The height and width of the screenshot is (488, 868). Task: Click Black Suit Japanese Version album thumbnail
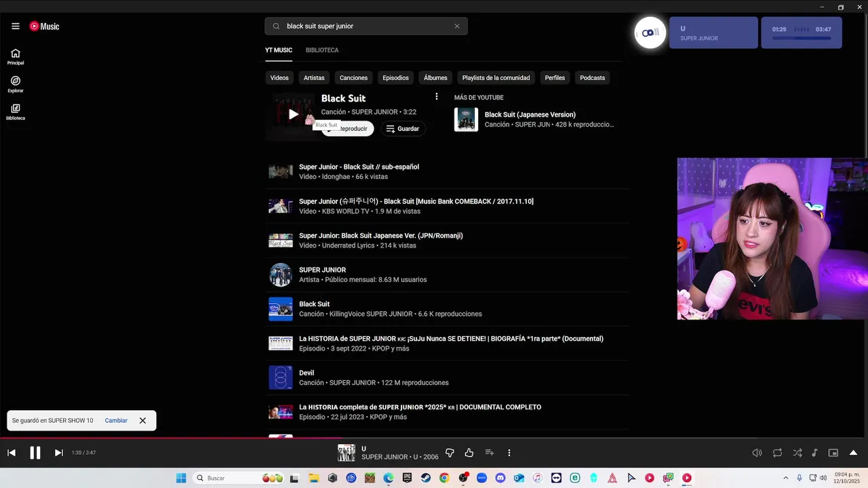point(466,119)
